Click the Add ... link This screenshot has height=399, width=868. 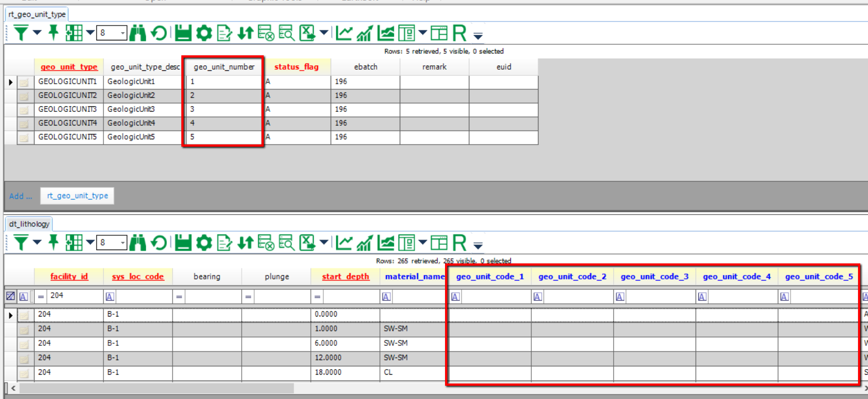[x=20, y=196]
